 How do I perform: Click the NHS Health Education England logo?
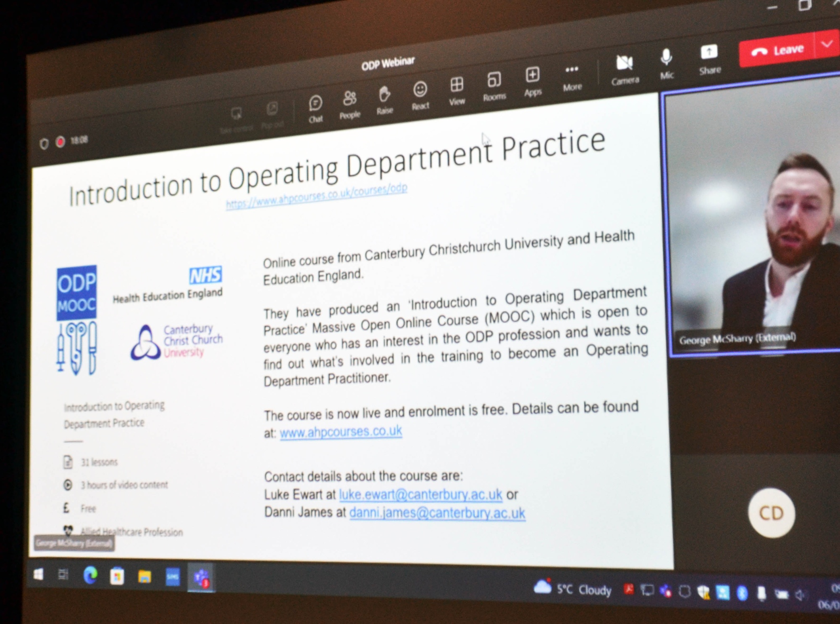[168, 286]
